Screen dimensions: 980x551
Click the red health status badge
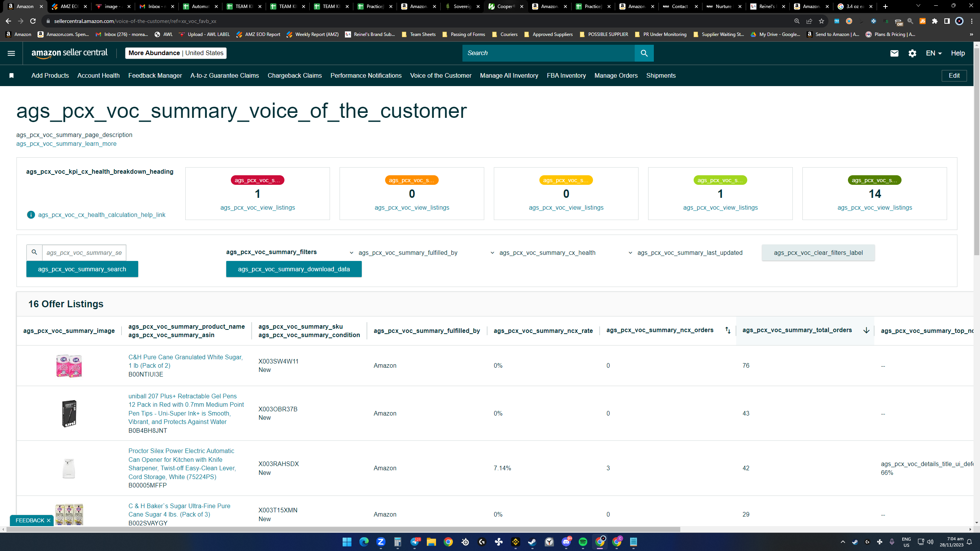point(257,180)
